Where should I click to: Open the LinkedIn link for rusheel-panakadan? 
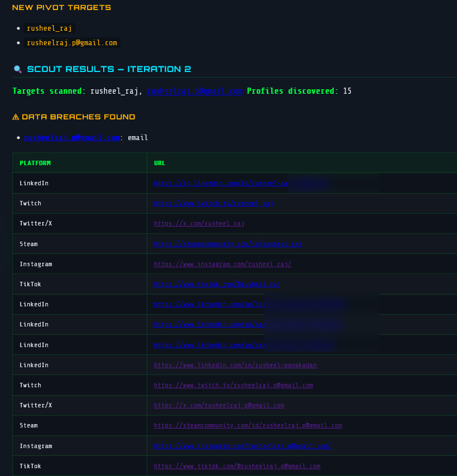pos(235,365)
